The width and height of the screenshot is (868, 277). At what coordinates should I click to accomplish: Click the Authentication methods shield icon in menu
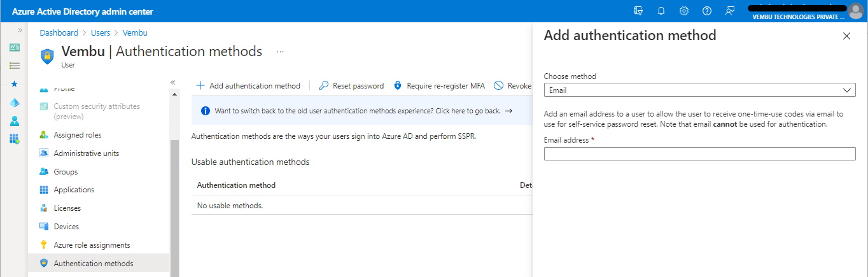[x=44, y=263]
